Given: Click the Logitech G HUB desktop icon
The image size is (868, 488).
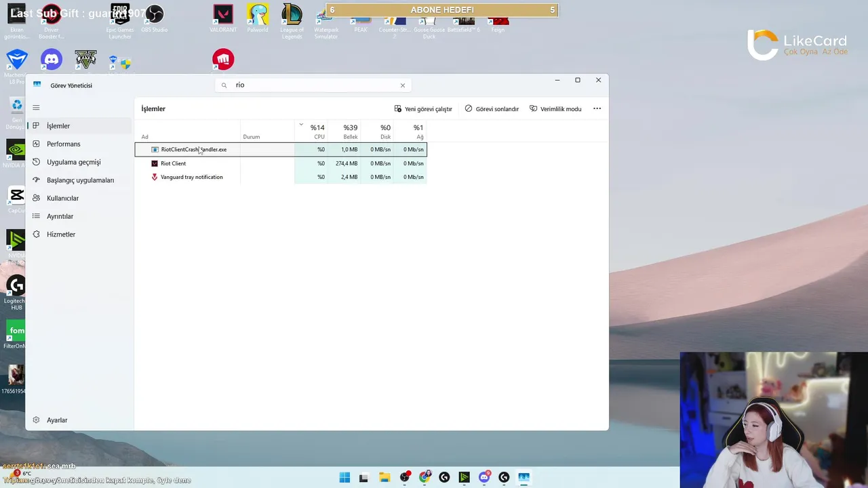Looking at the screenshot, I should (x=15, y=293).
